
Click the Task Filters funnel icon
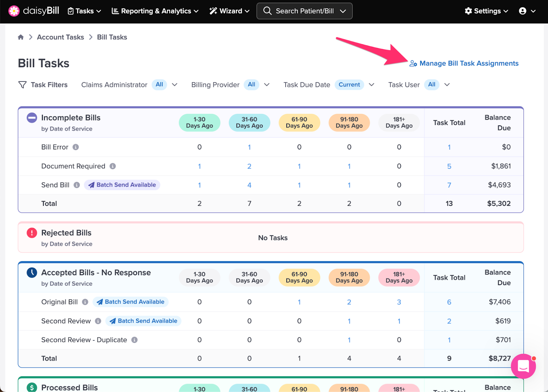click(22, 85)
